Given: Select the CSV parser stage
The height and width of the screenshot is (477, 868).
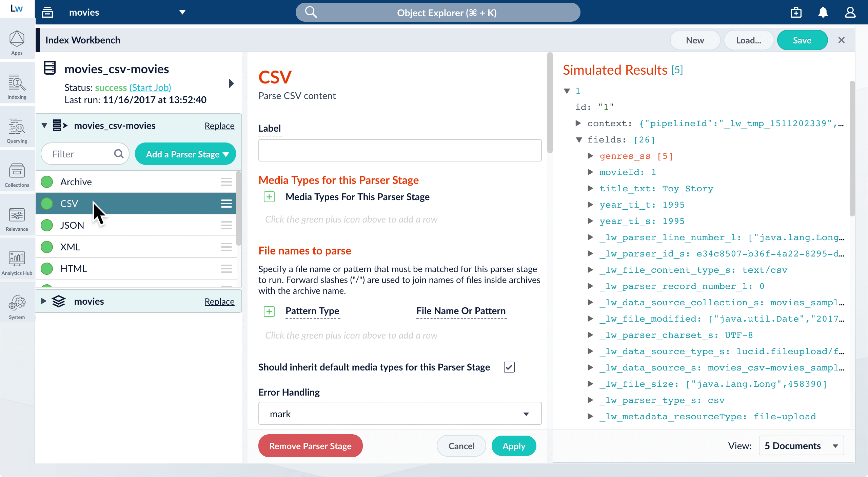Looking at the screenshot, I should (136, 204).
